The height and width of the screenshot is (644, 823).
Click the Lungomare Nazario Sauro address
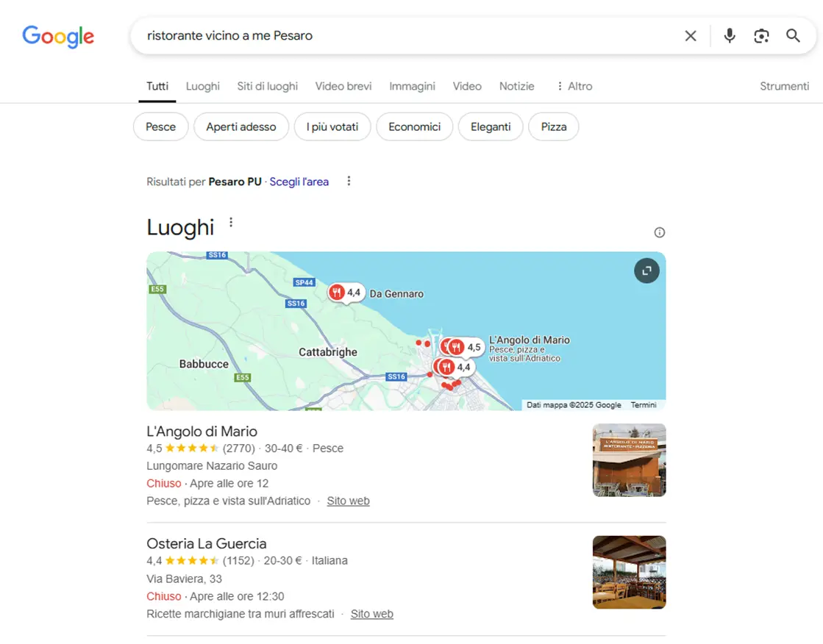(212, 465)
